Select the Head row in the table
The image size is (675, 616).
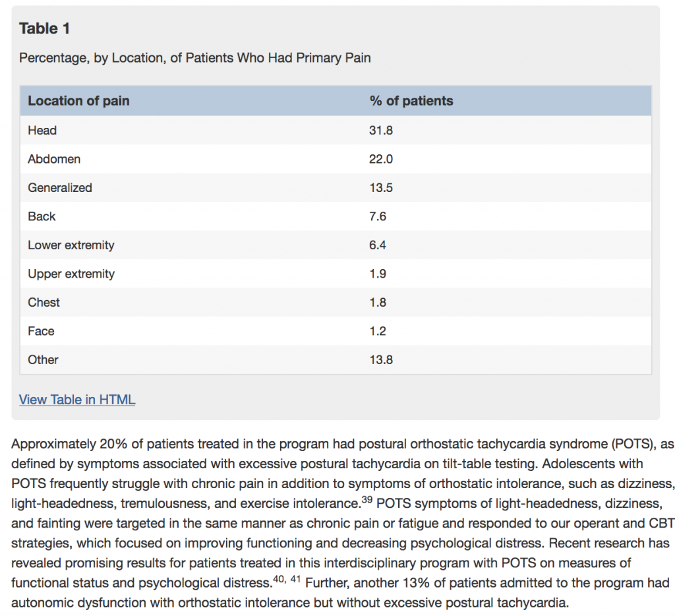click(x=336, y=130)
